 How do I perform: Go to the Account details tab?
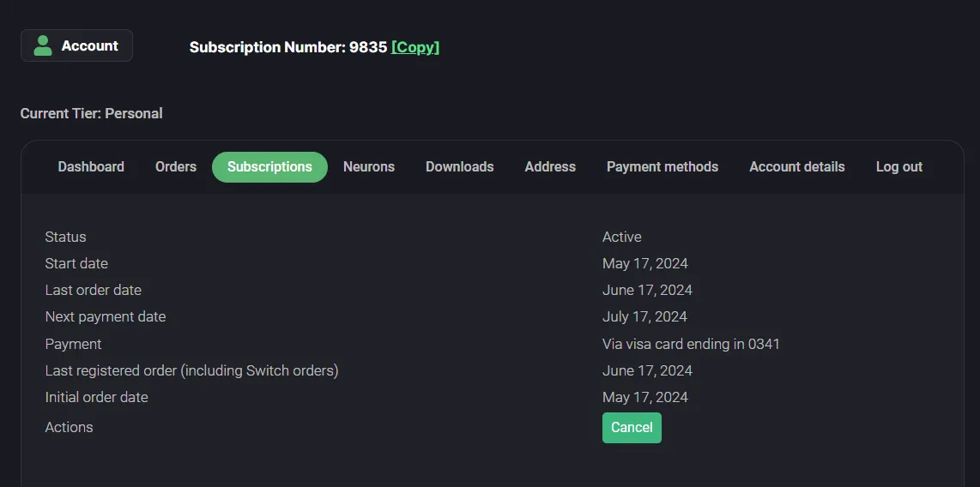(x=797, y=167)
